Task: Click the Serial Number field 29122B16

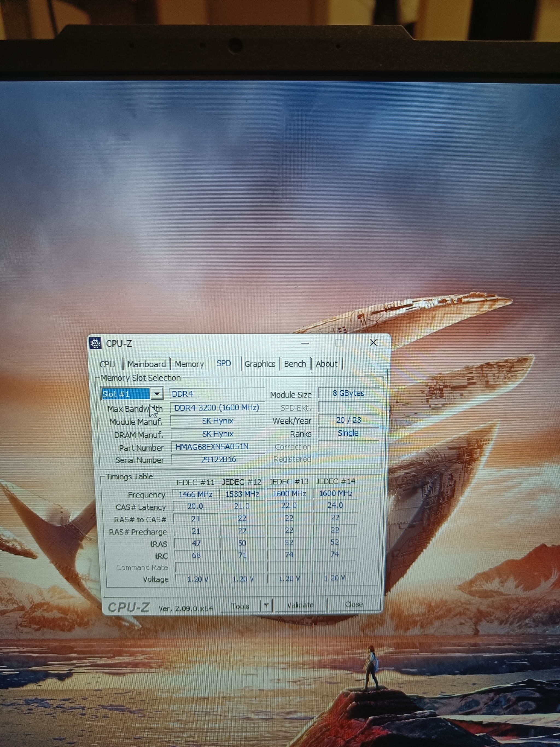Action: click(x=218, y=460)
